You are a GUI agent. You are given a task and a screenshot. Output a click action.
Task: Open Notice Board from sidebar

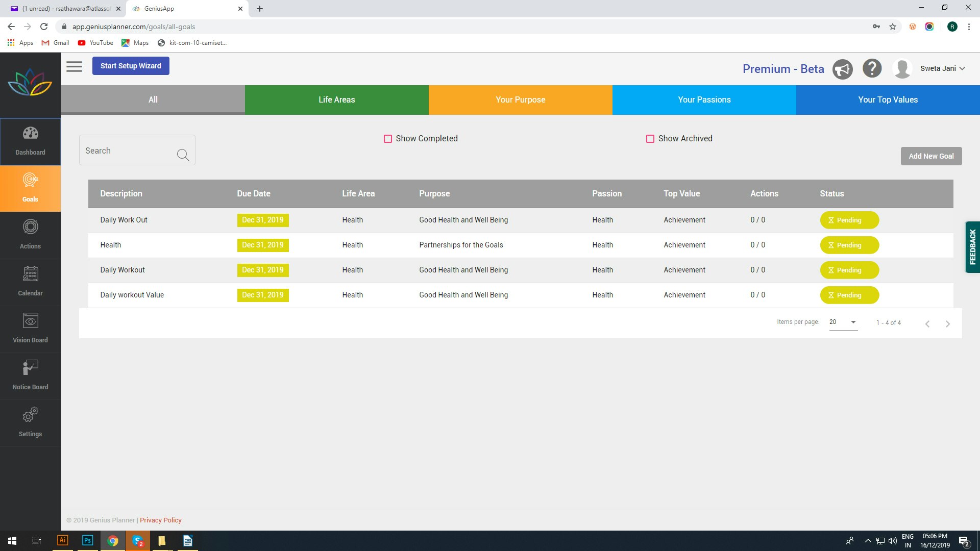pyautogui.click(x=30, y=375)
